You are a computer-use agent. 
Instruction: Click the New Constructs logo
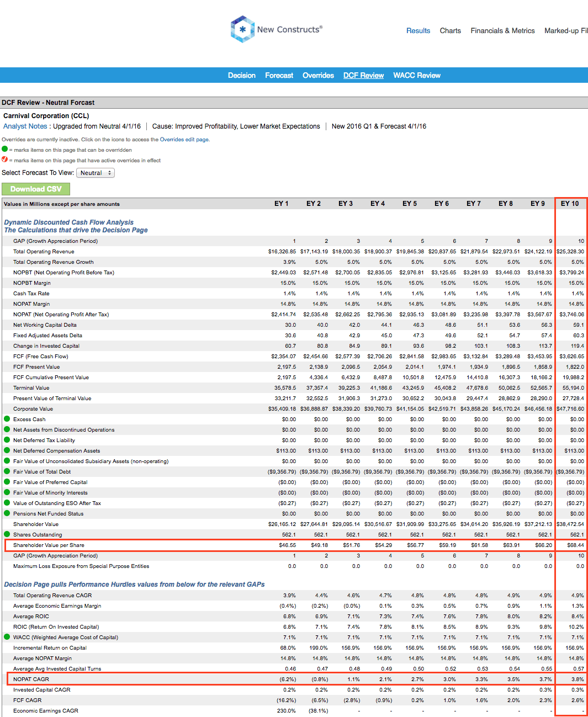coord(276,29)
